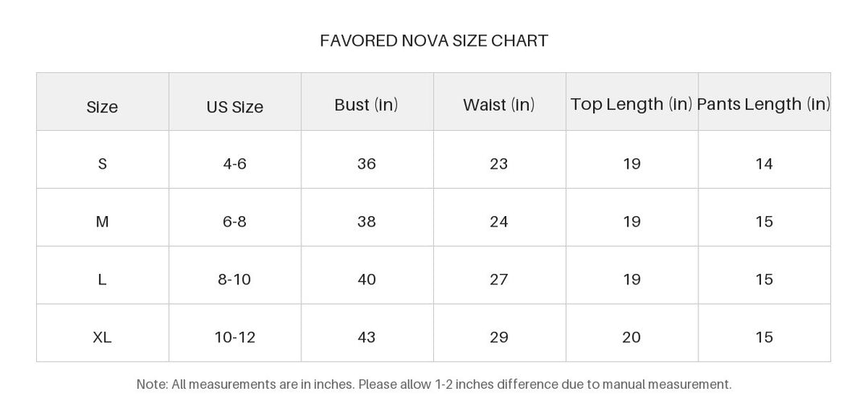Select the waist value 27
Viewport: 868px width, 396px height.
click(499, 280)
